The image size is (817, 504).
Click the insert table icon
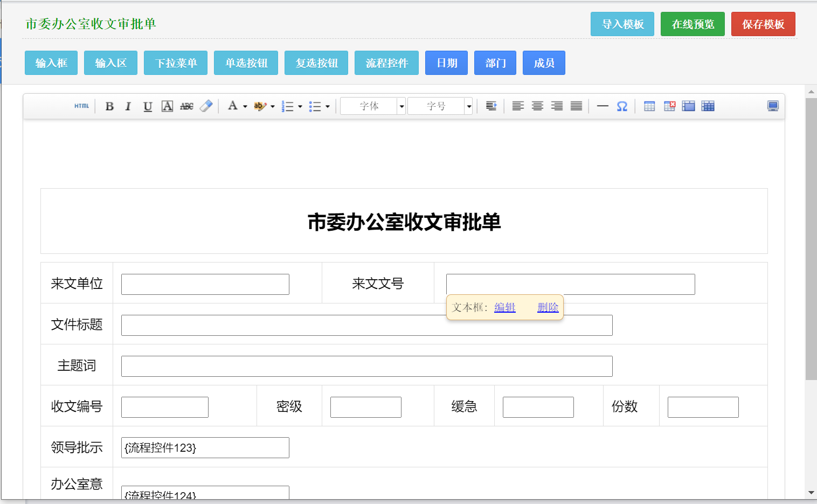click(649, 106)
